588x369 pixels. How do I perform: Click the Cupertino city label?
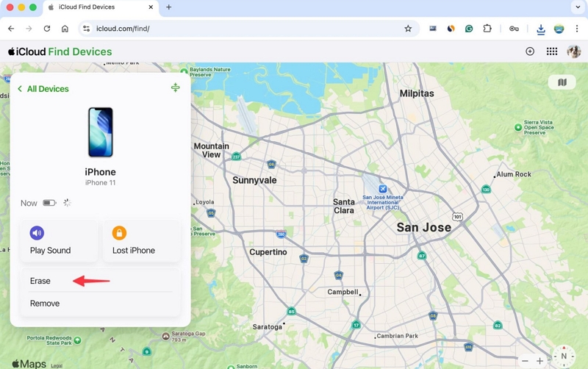(x=268, y=252)
